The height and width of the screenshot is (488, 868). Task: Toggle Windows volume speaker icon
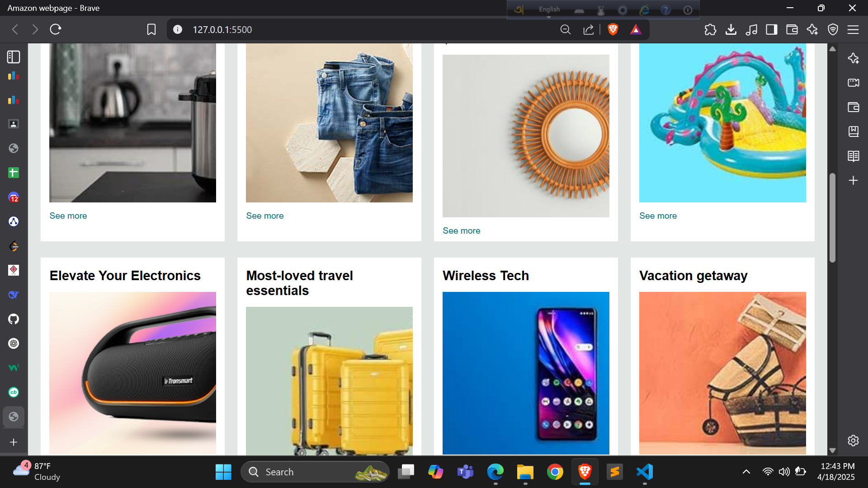click(784, 472)
